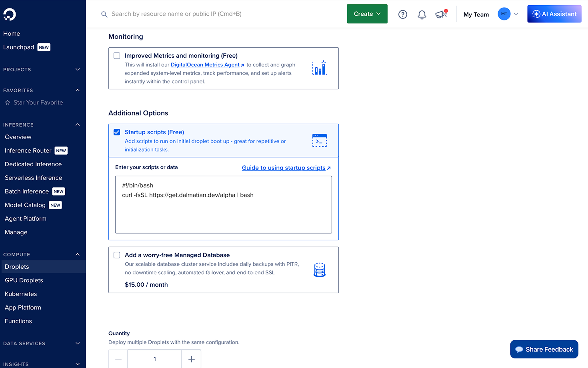Screen dimensions: 588x368
Task: Open Functions in sidebar
Action: 18,321
